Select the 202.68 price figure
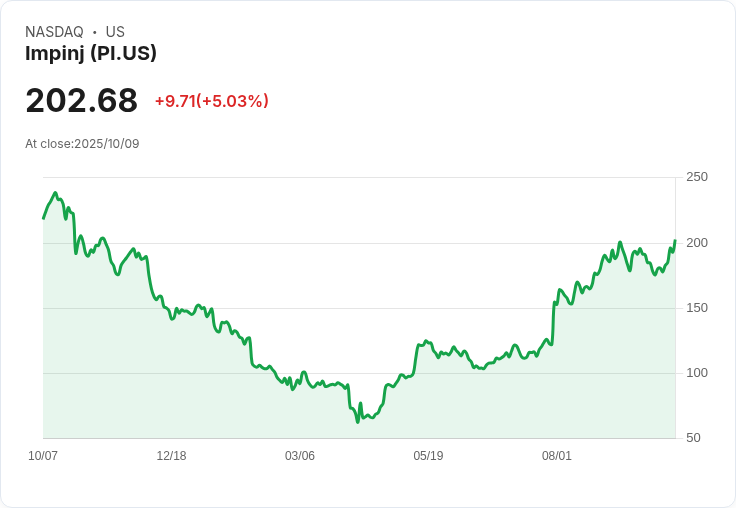The height and width of the screenshot is (508, 736). [x=82, y=100]
